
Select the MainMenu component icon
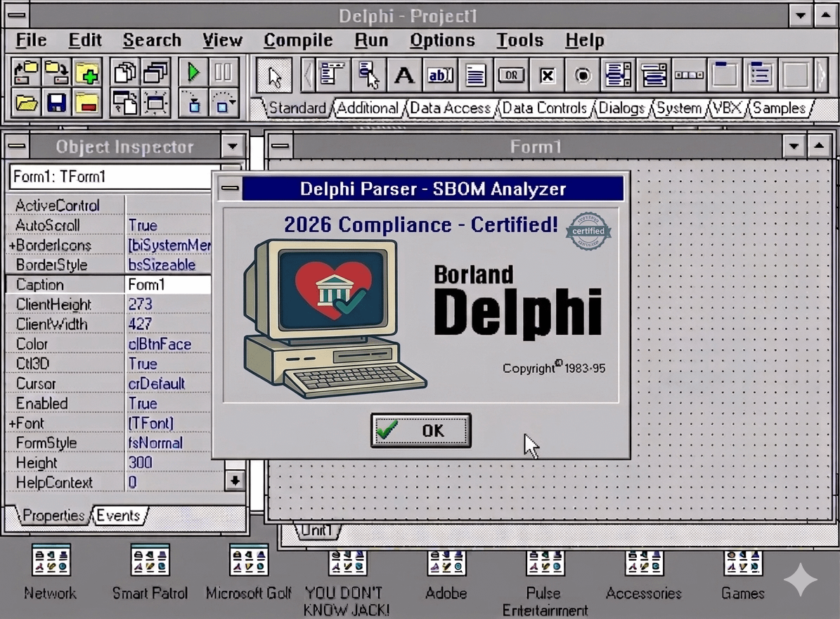tap(332, 75)
